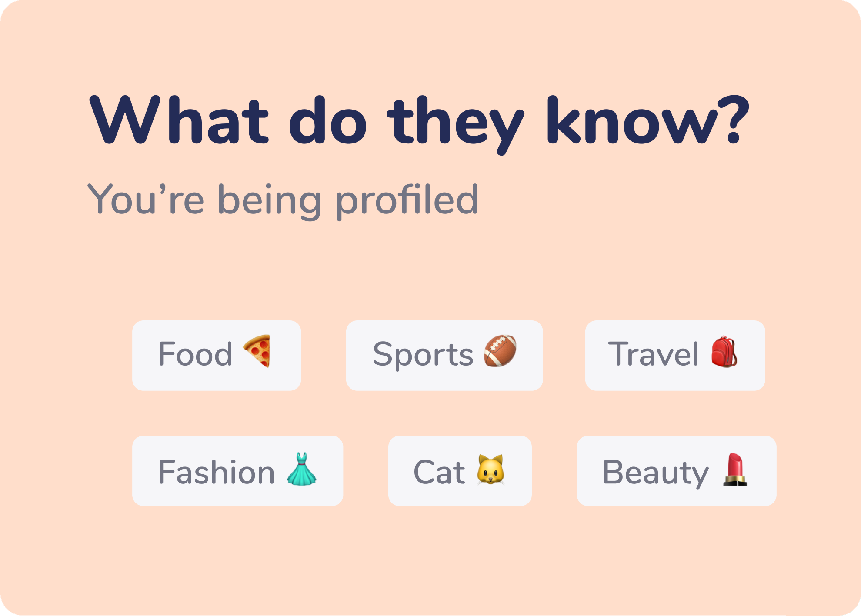Click the word "Beauty" in its tag
The width and height of the screenshot is (861, 616).
point(655,473)
